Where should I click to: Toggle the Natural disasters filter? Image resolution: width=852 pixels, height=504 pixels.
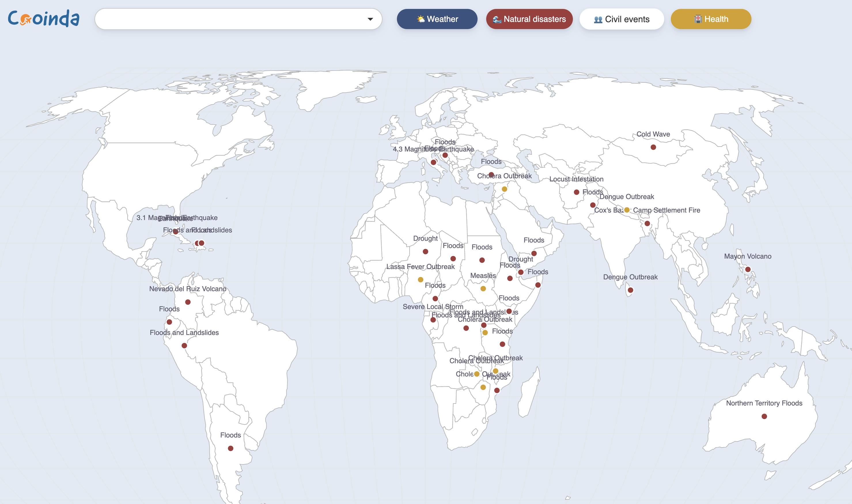tap(529, 19)
